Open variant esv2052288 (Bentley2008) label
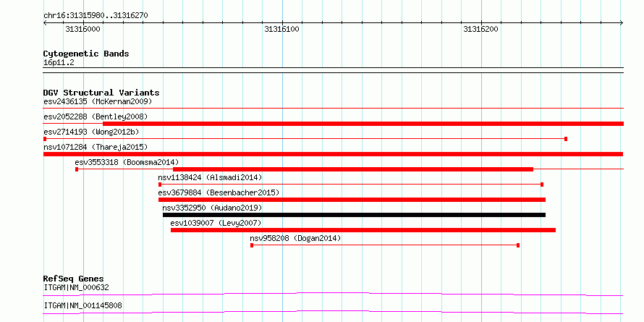644x322 pixels. 96,116
